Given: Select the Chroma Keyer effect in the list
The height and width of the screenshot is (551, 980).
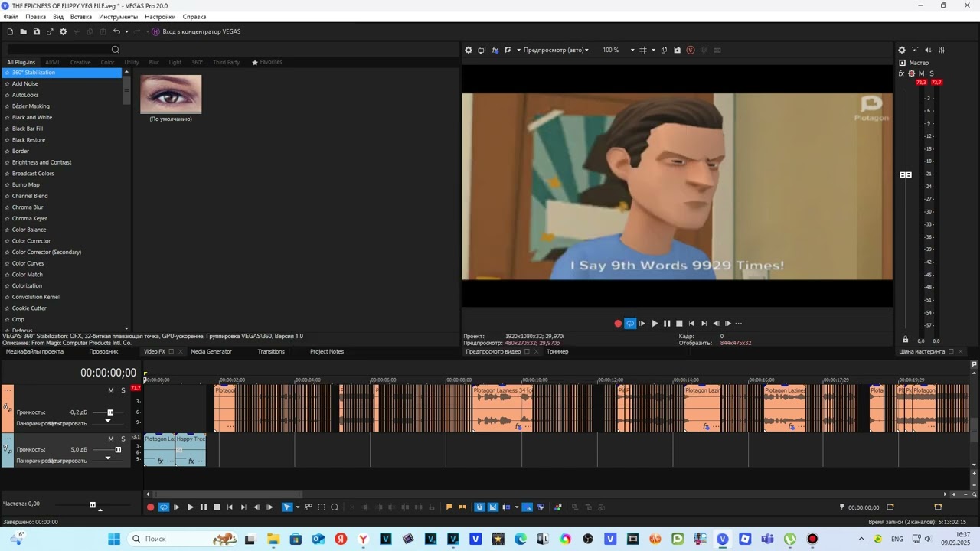Looking at the screenshot, I should coord(30,218).
